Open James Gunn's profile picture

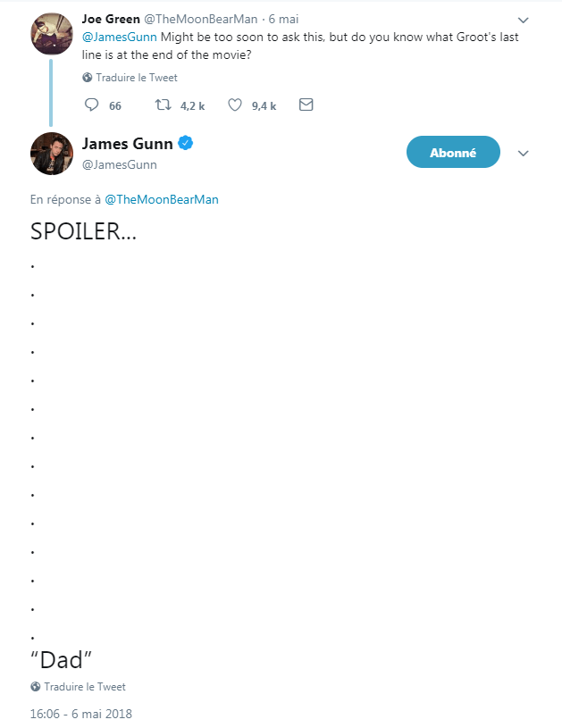(52, 154)
